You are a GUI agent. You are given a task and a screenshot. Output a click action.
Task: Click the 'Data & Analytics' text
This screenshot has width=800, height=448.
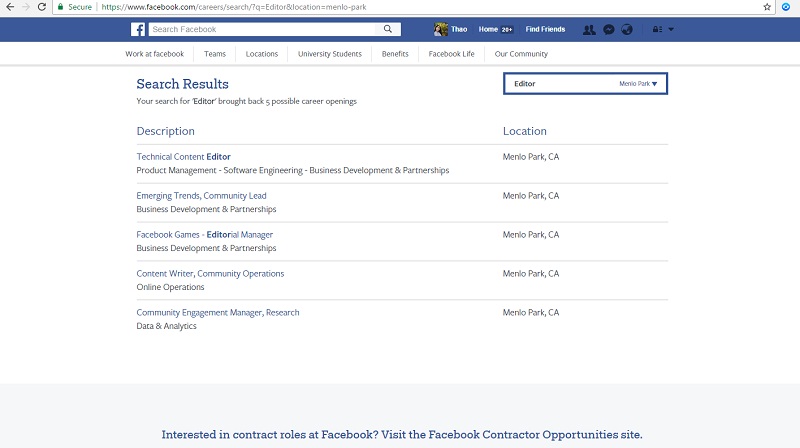pyautogui.click(x=166, y=326)
